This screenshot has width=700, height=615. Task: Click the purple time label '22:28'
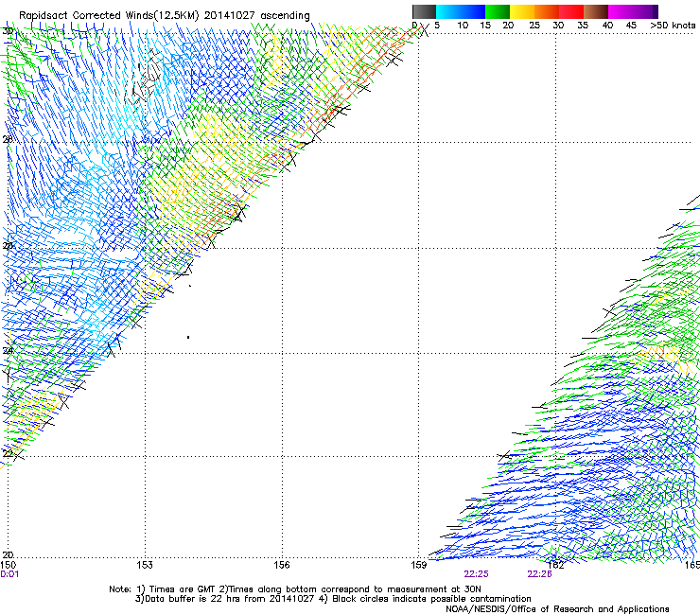click(x=539, y=574)
